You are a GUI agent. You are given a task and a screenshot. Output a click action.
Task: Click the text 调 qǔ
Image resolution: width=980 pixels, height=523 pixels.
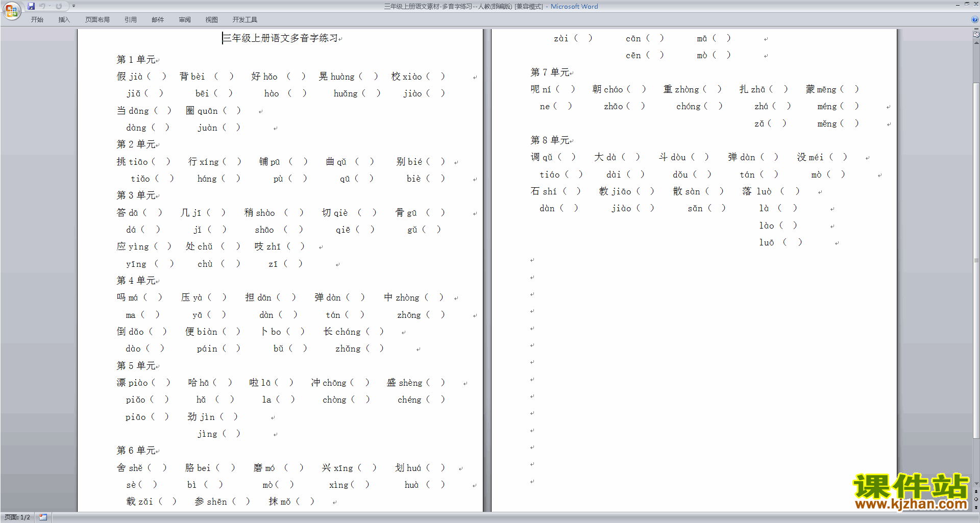click(x=542, y=157)
